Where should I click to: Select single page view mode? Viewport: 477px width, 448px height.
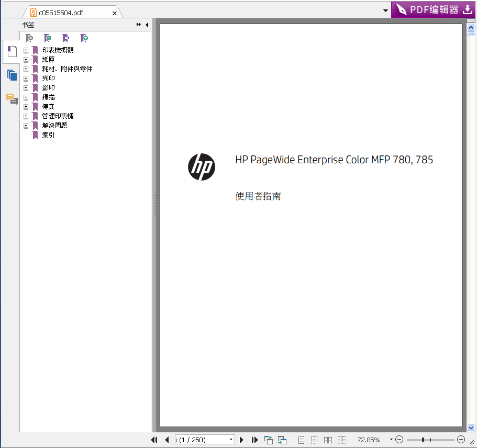click(x=301, y=440)
